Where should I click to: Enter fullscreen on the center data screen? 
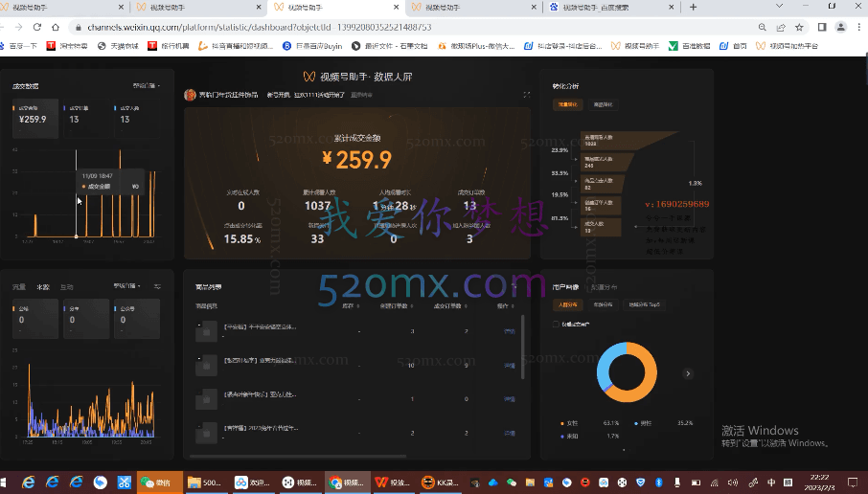click(x=526, y=95)
